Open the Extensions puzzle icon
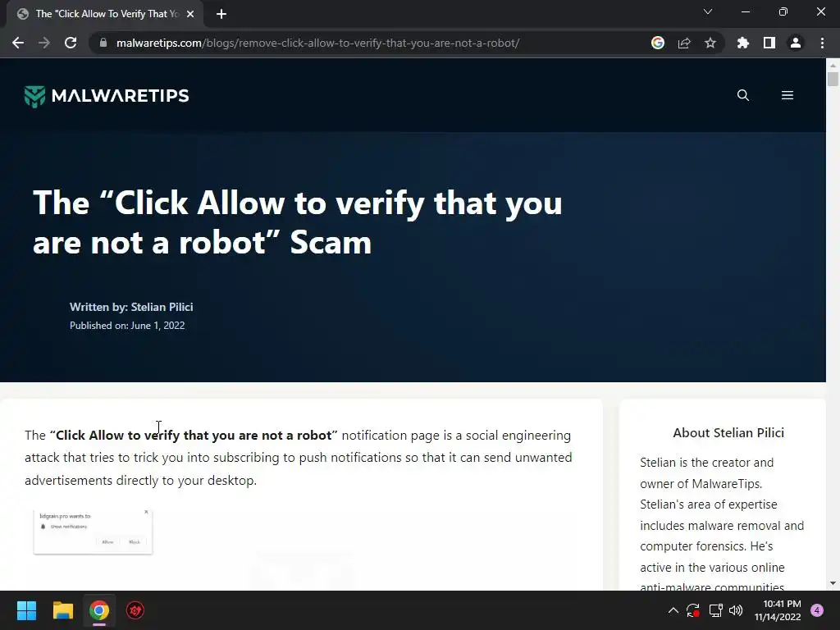Viewport: 840px width, 630px height. click(x=742, y=43)
